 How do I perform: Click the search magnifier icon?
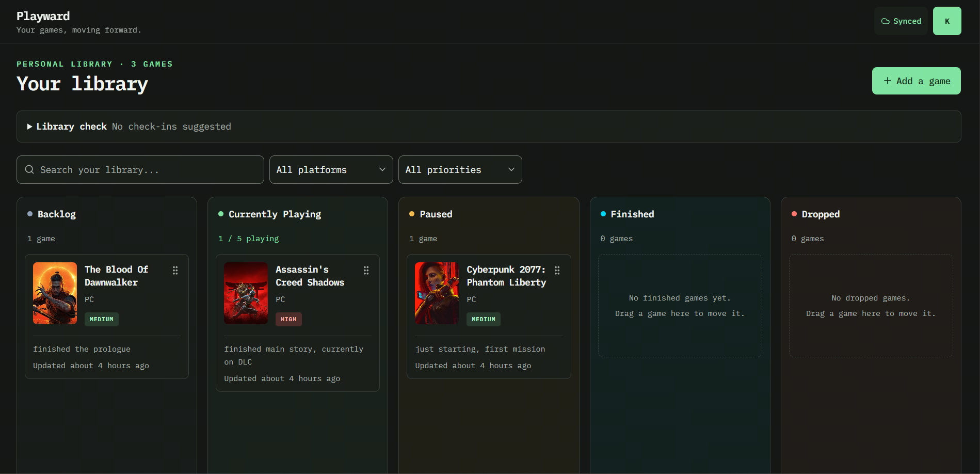[x=29, y=169]
